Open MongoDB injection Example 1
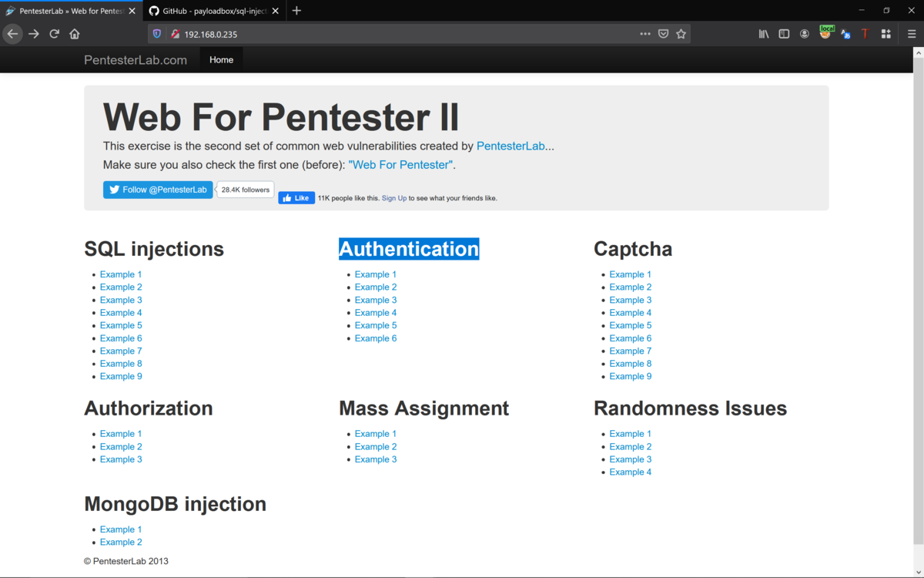Image resolution: width=924 pixels, height=578 pixels. pos(121,529)
